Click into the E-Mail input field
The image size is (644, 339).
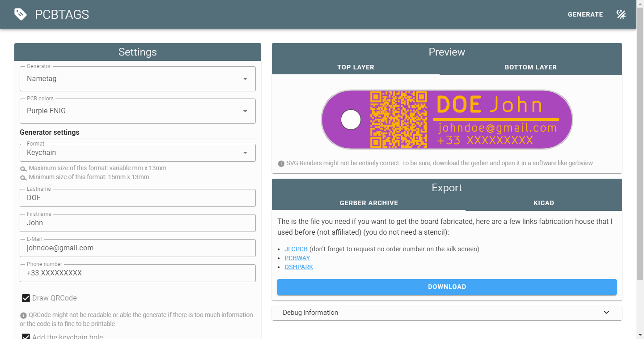point(138,248)
